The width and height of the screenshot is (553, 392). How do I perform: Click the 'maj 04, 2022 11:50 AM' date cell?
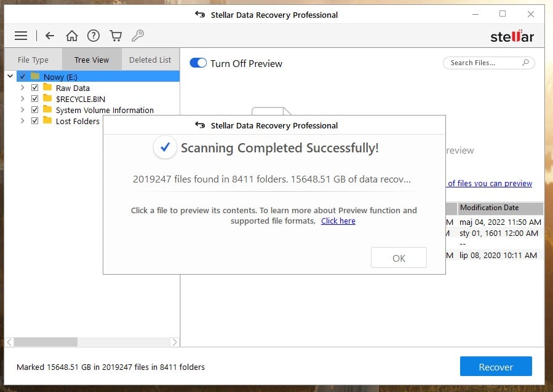click(x=500, y=222)
